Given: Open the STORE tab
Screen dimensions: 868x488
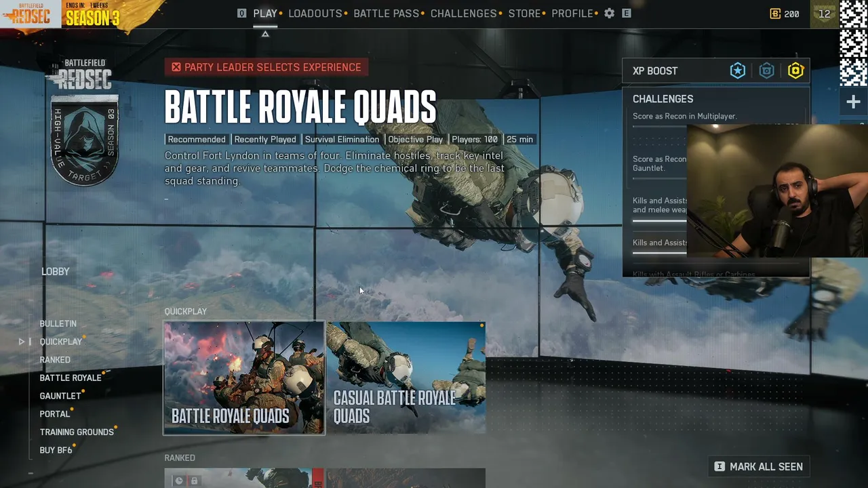Looking at the screenshot, I should coord(525,14).
